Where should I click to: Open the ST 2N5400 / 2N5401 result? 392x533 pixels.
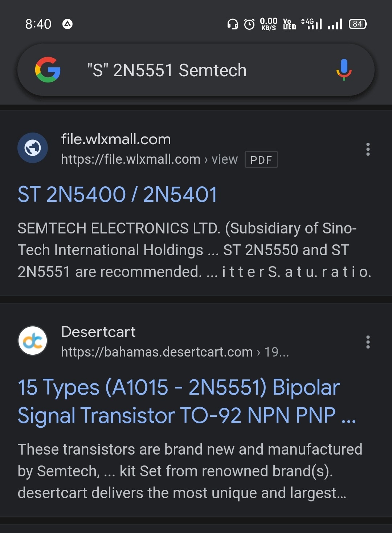tap(117, 194)
